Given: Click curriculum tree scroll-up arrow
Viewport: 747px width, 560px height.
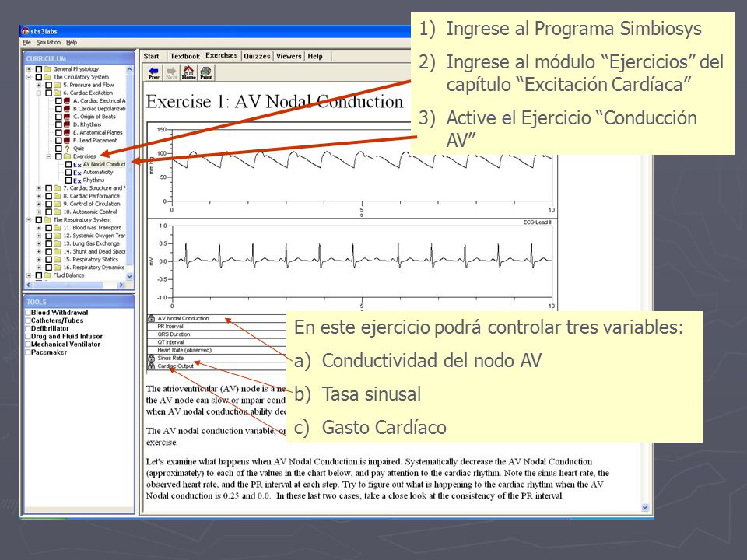Looking at the screenshot, I should pyautogui.click(x=130, y=69).
